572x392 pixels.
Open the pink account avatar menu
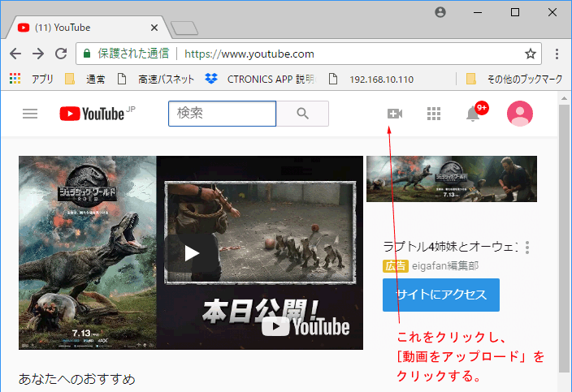[520, 114]
